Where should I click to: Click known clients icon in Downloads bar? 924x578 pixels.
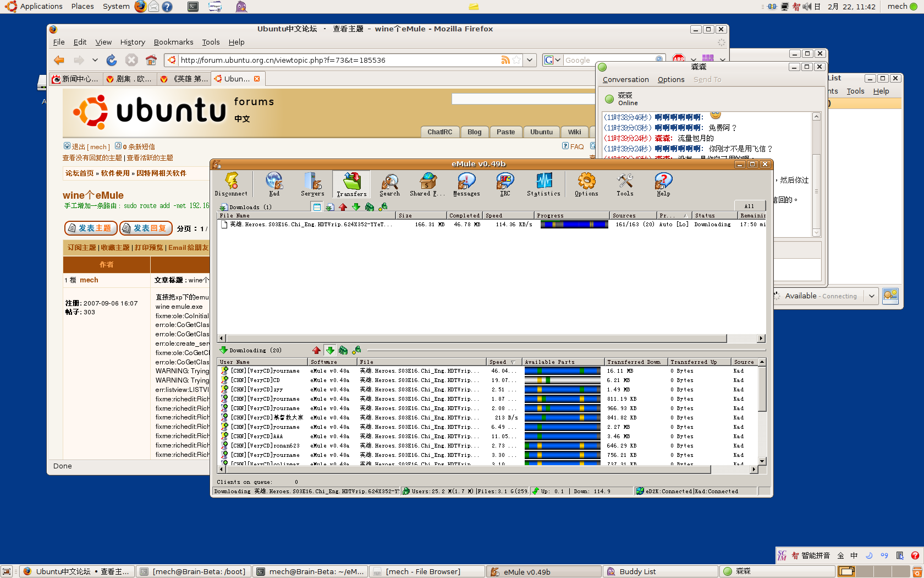coord(383,207)
